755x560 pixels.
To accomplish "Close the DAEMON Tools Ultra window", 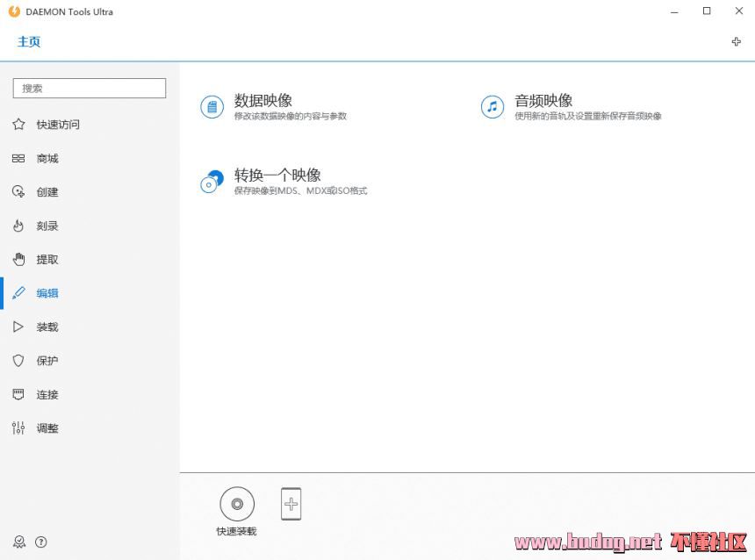I will click(x=738, y=11).
